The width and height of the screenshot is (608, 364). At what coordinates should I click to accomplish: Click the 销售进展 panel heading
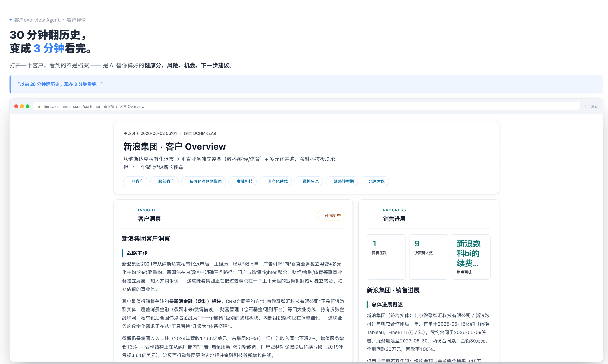click(394, 219)
